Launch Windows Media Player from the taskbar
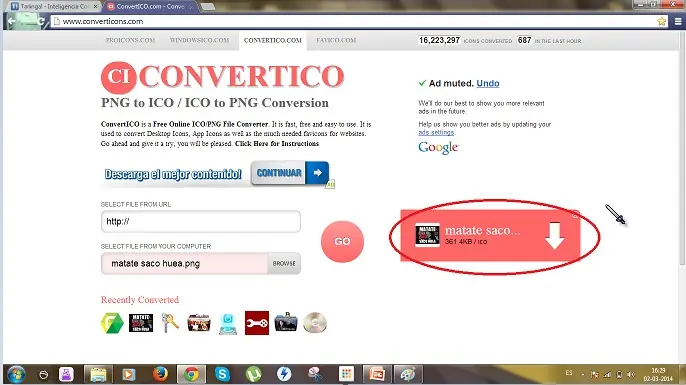 [128, 374]
